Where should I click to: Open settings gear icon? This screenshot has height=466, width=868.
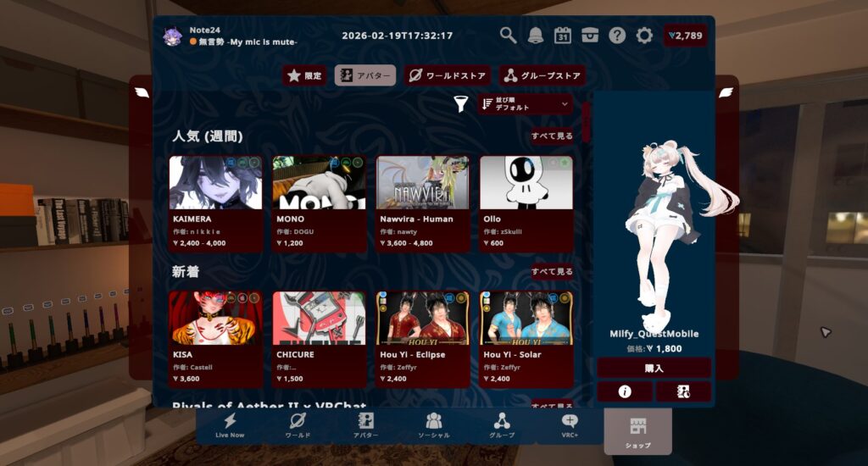click(x=644, y=35)
